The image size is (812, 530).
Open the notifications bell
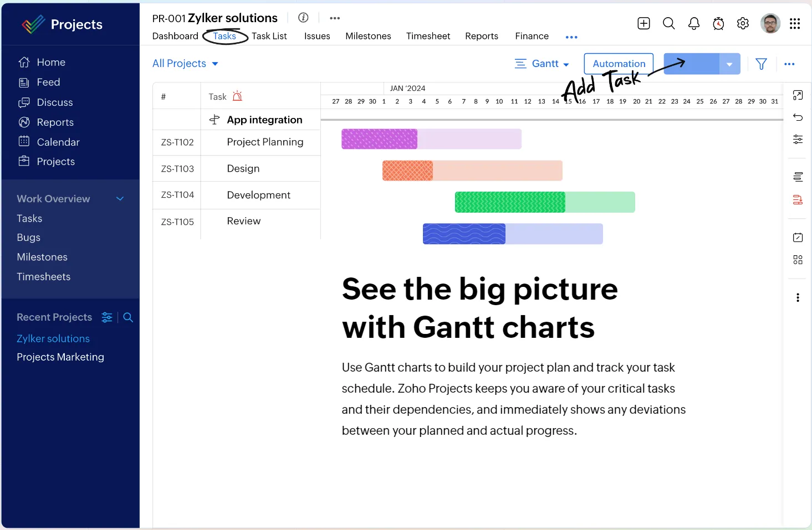pos(693,23)
